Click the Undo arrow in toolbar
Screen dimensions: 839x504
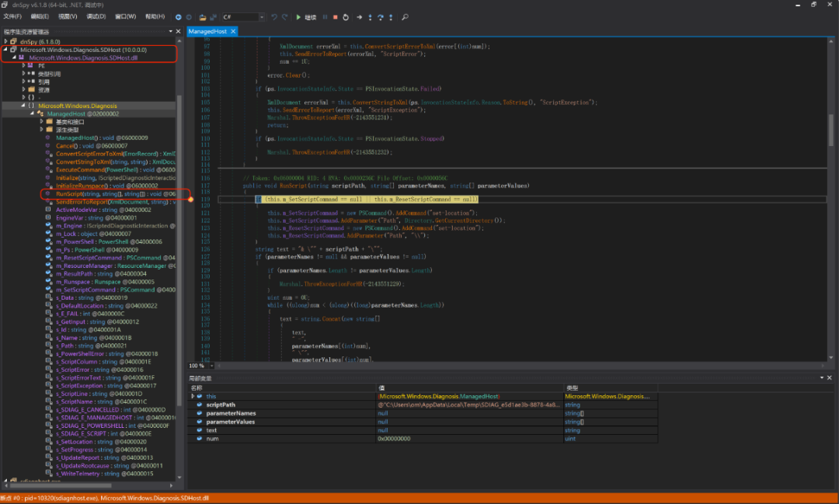coord(274,16)
